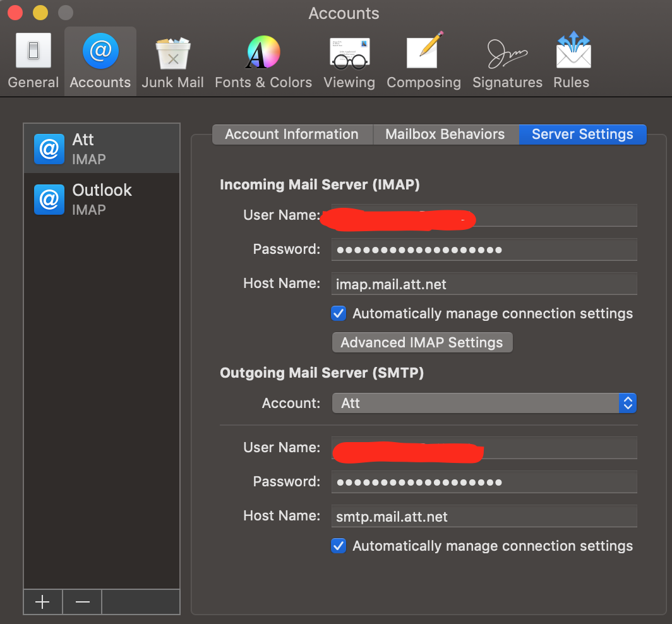672x624 pixels.
Task: Open Advanced IMAP Settings
Action: [422, 342]
